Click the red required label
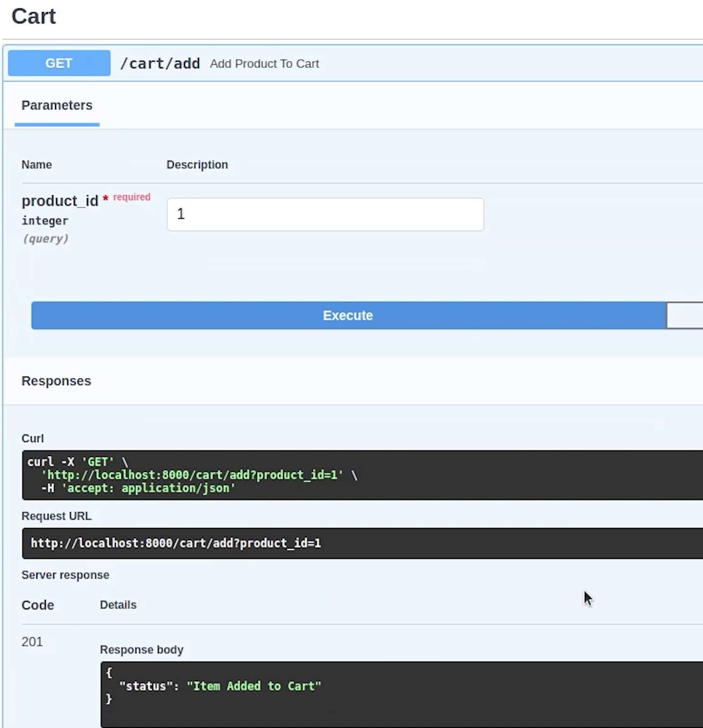 pyautogui.click(x=132, y=197)
